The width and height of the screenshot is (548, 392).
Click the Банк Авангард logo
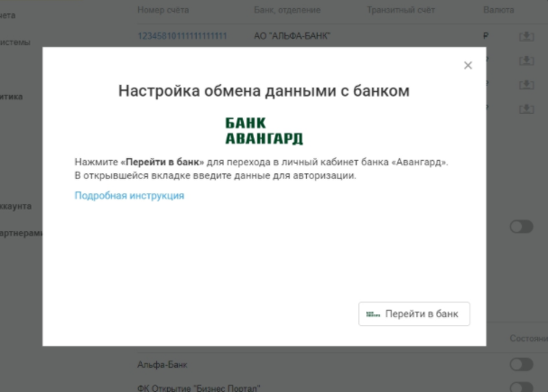[264, 131]
